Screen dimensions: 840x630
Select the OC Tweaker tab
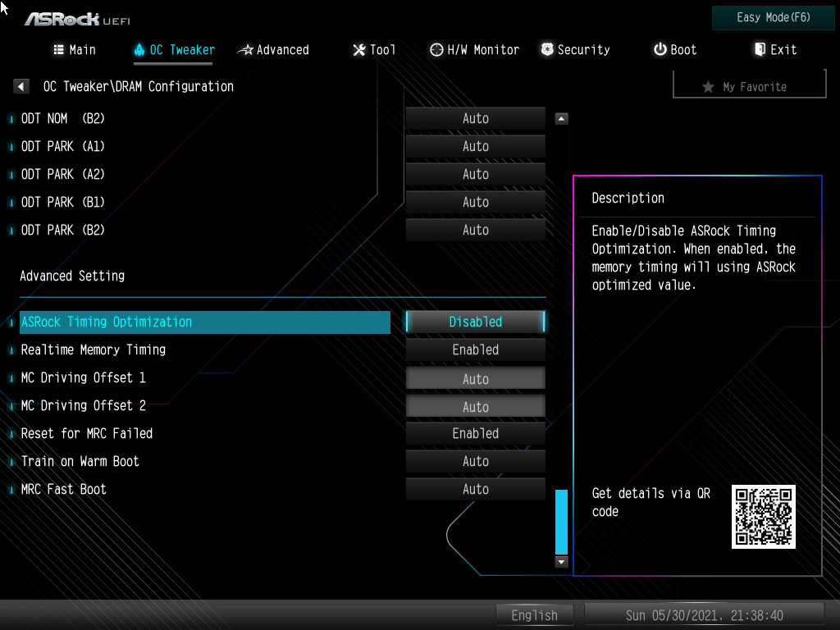click(x=174, y=50)
